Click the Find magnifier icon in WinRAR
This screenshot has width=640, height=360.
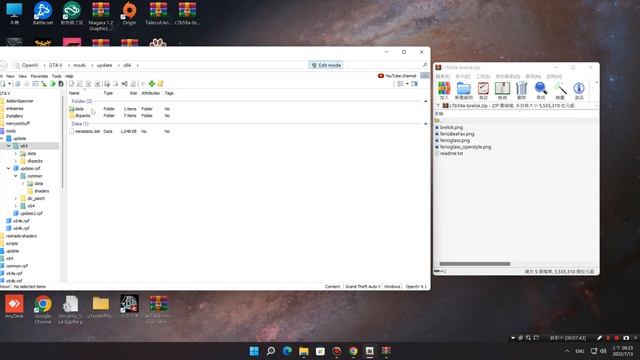click(x=541, y=91)
